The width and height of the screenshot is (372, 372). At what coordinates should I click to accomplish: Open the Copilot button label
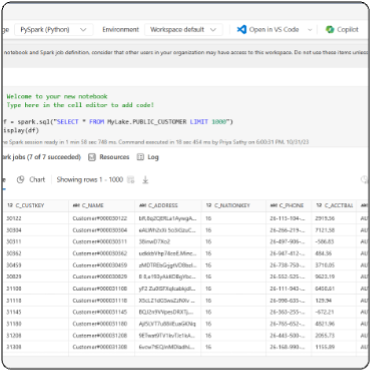pyautogui.click(x=348, y=30)
